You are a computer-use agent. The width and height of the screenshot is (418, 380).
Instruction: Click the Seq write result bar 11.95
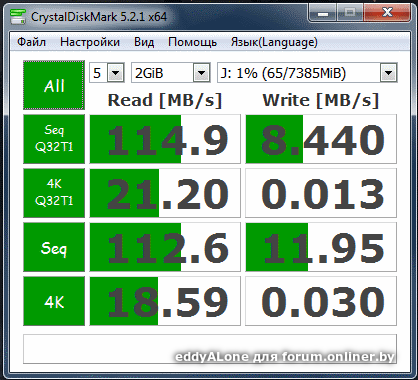pyautogui.click(x=321, y=247)
